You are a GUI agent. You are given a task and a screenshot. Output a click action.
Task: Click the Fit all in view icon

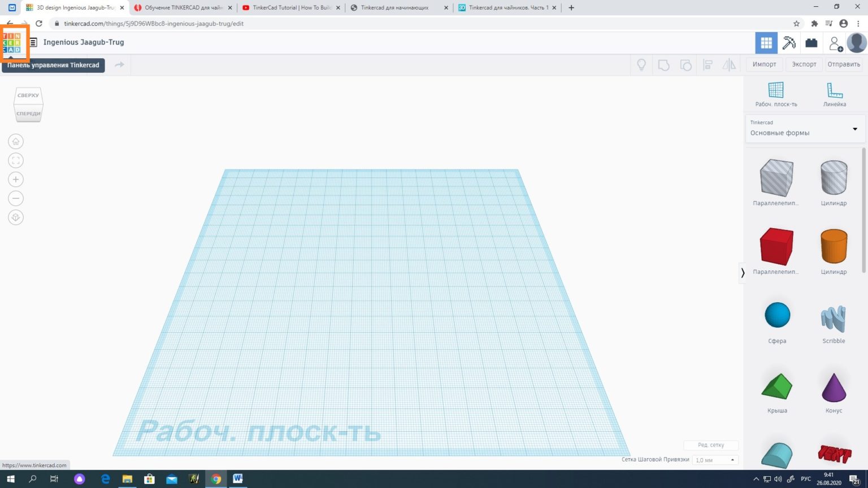point(16,160)
